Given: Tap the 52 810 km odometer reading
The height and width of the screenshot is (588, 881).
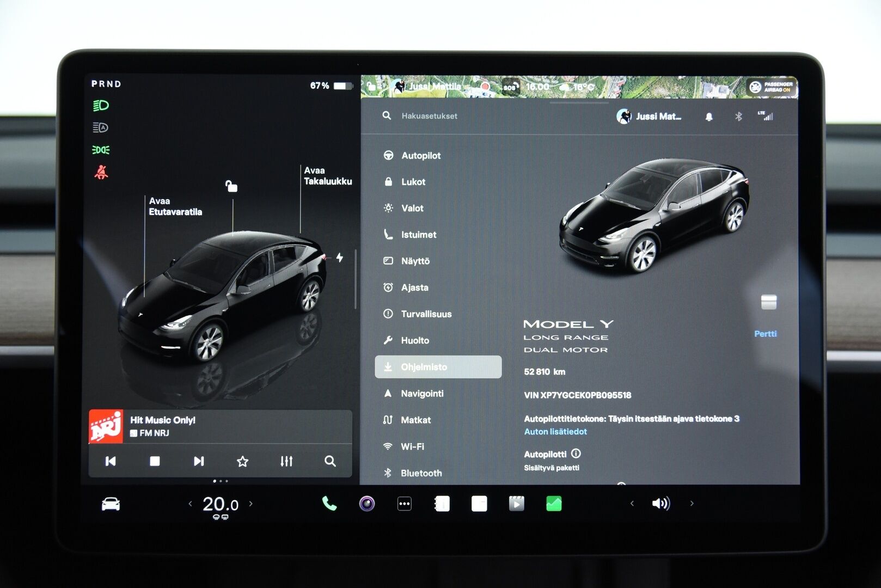Looking at the screenshot, I should [544, 372].
